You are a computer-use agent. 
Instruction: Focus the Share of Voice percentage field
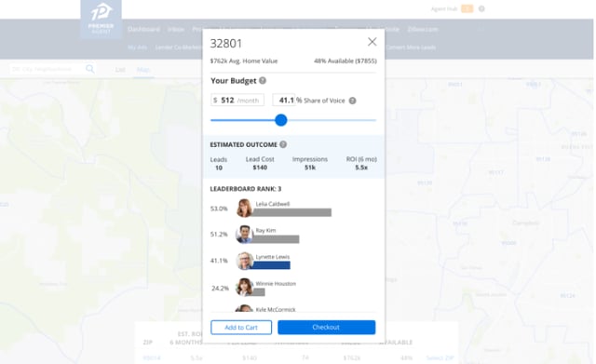pyautogui.click(x=283, y=101)
